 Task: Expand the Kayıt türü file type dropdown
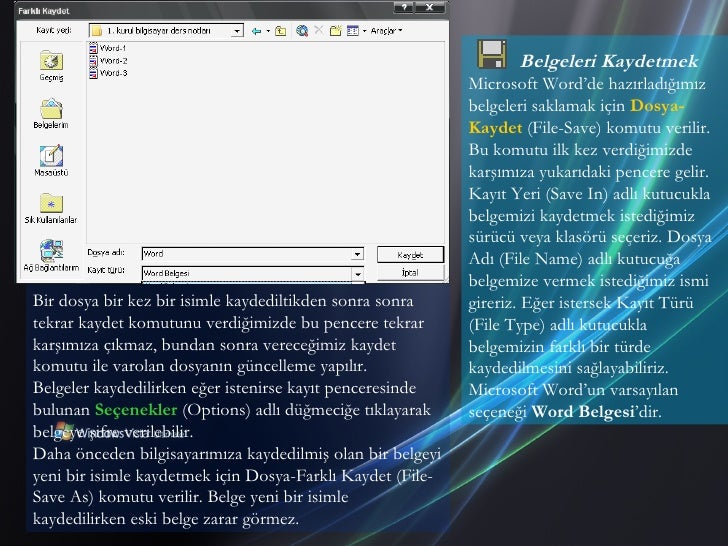[x=358, y=273]
